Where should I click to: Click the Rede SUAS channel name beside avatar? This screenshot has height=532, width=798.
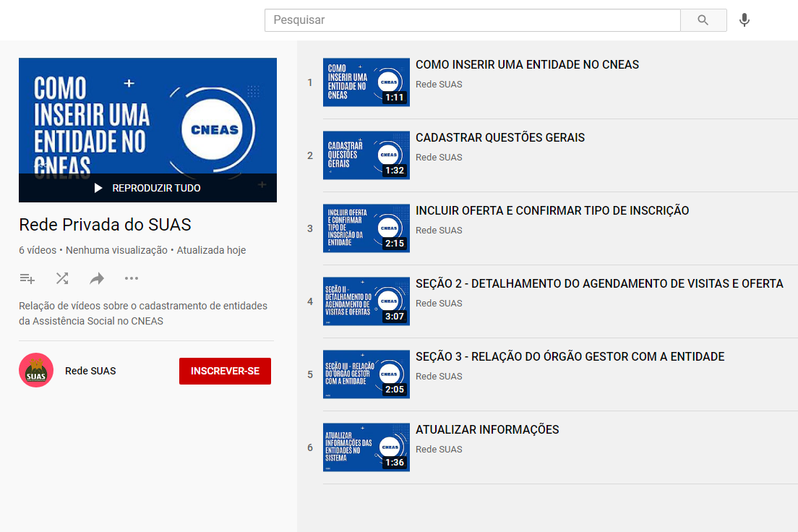90,371
